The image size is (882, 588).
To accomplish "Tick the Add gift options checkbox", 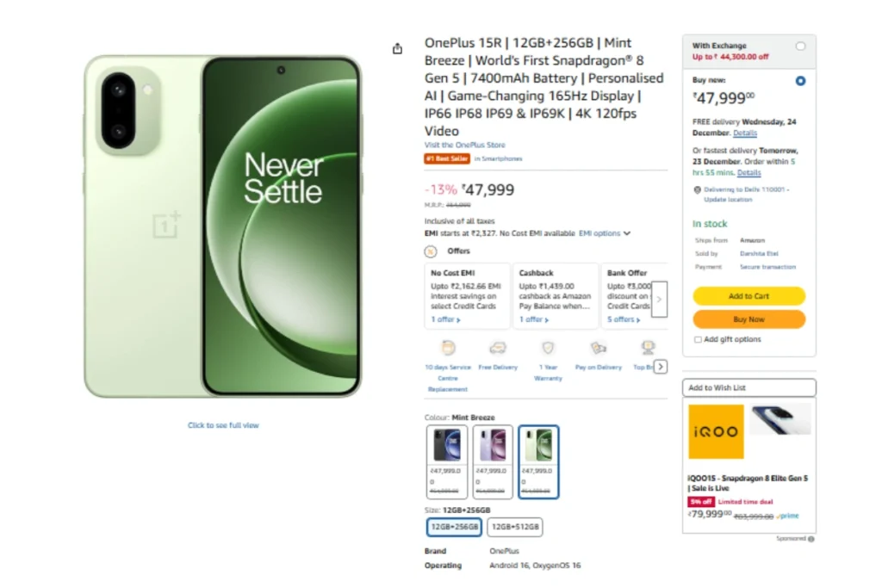I will pyautogui.click(x=698, y=340).
